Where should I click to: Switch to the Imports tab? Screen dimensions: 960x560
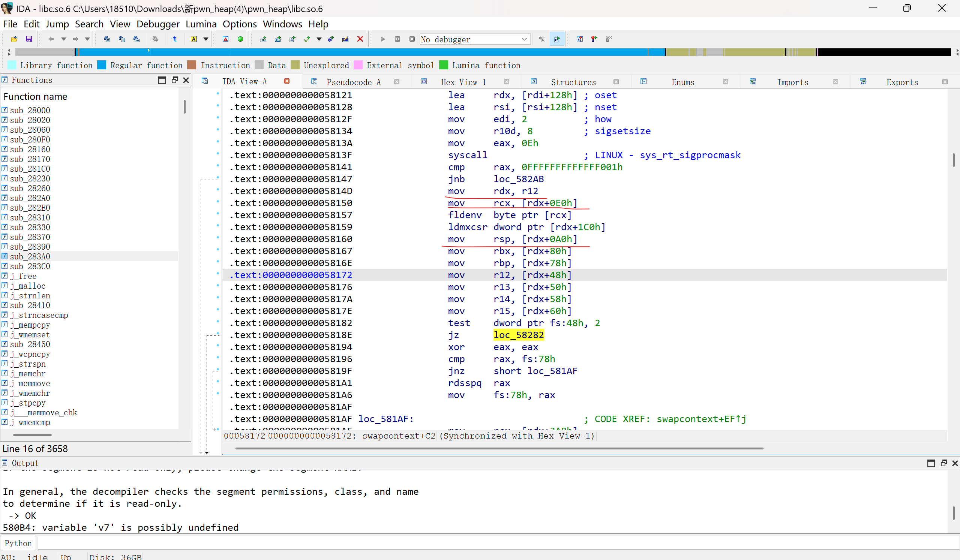(x=792, y=82)
